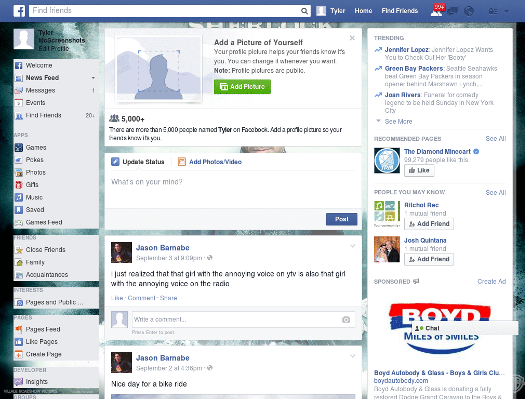Image resolution: width=532 pixels, height=399 pixels.
Task: Open the Saved bookmark icon
Action: pyautogui.click(x=19, y=210)
